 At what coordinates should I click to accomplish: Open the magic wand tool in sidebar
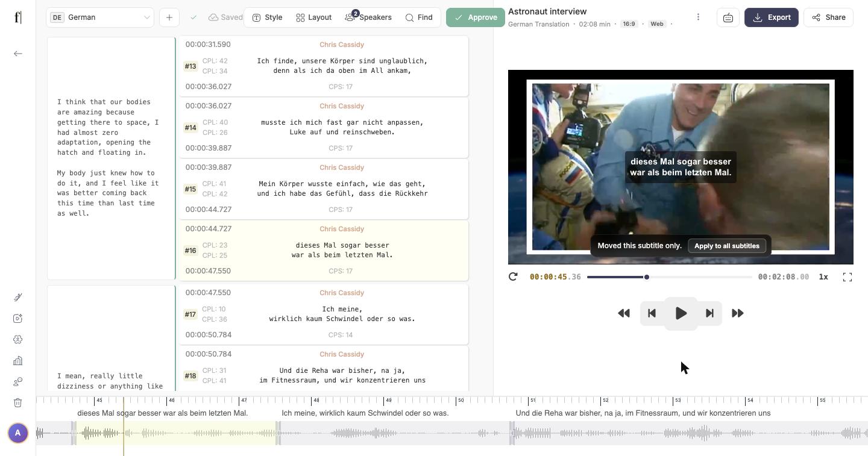(x=18, y=297)
